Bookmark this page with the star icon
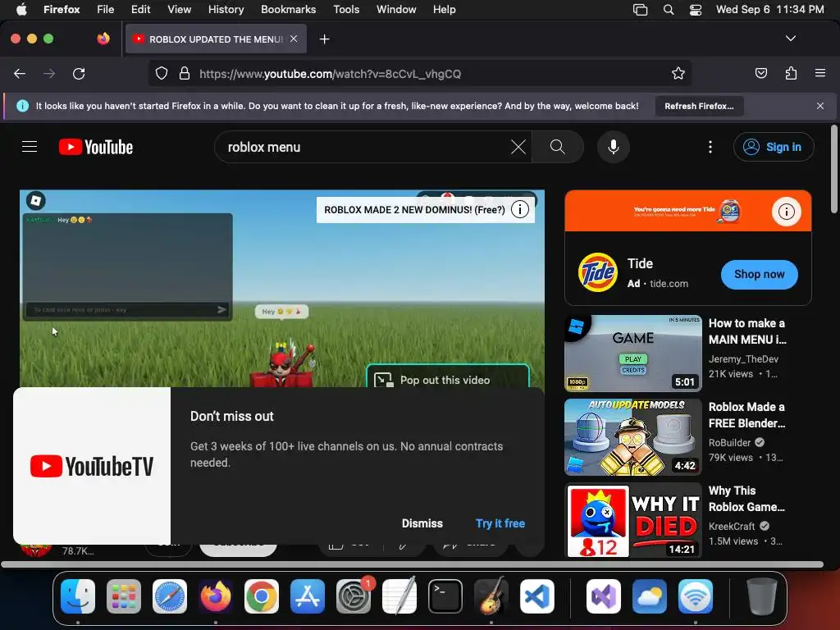 [678, 73]
